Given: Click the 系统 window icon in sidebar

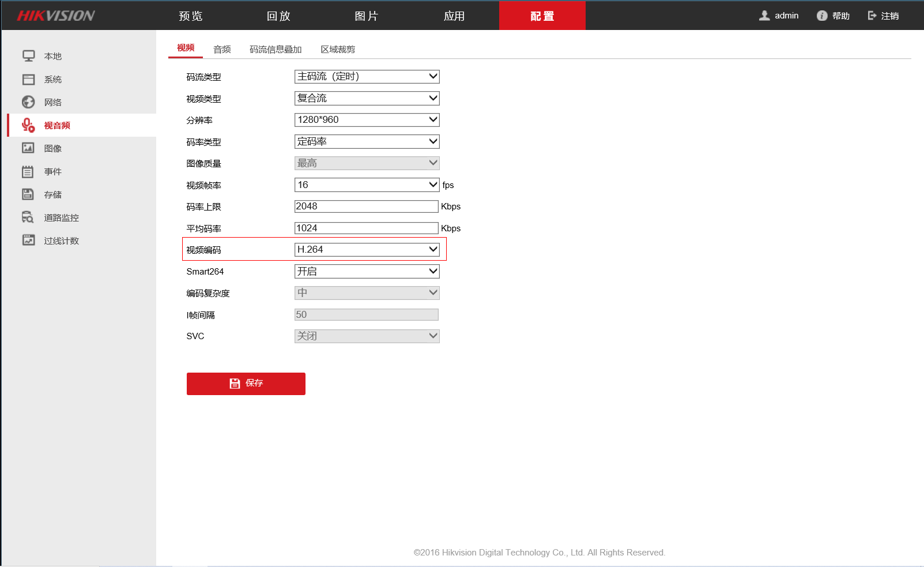Looking at the screenshot, I should (x=28, y=79).
